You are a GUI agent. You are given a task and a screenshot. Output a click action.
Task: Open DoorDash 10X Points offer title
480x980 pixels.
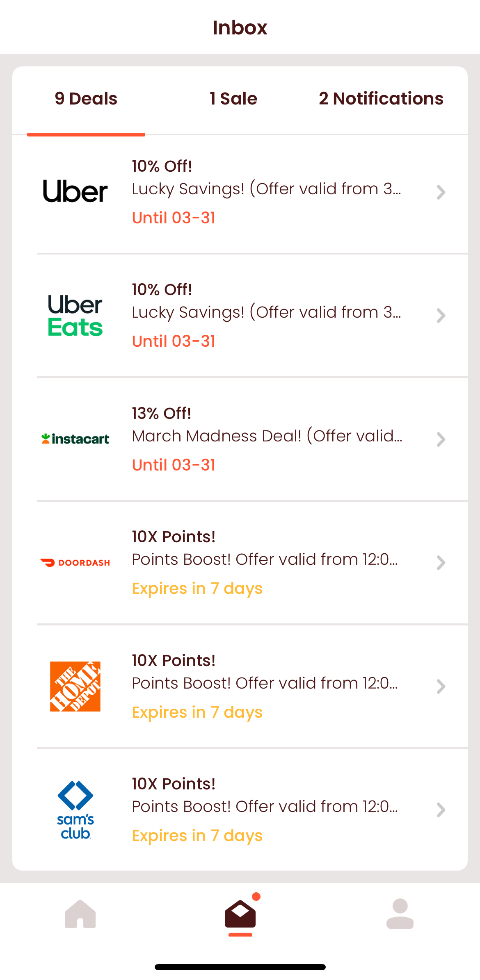coord(174,537)
